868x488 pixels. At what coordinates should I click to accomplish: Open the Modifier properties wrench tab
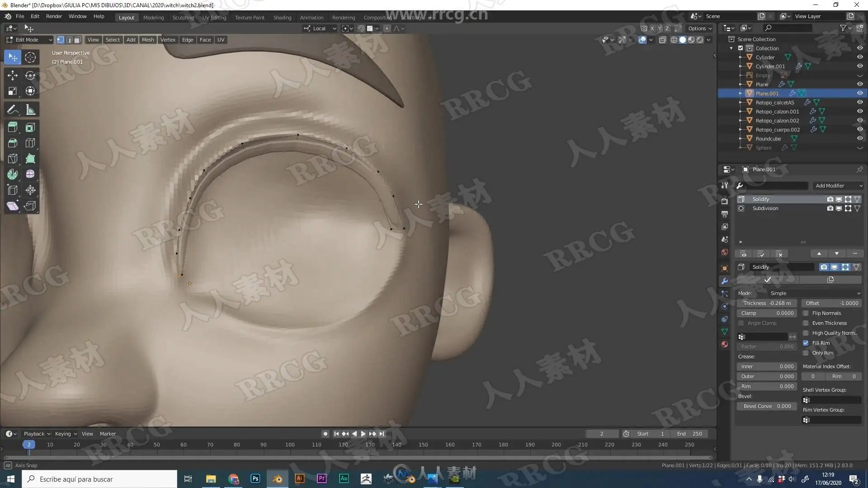[x=725, y=281]
